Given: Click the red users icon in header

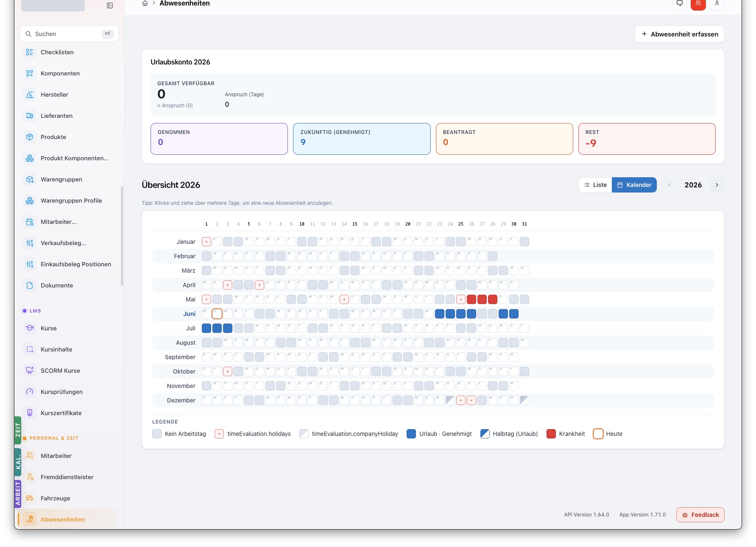Looking at the screenshot, I should tap(698, 4).
